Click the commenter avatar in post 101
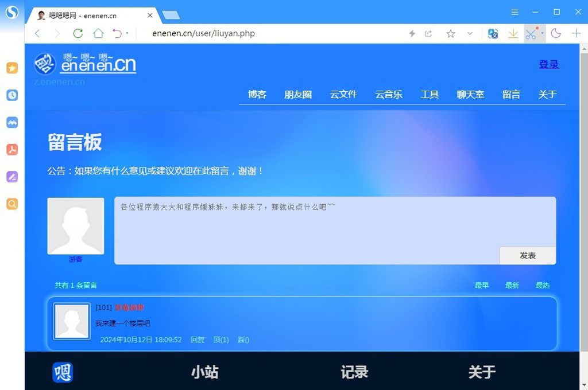The width and height of the screenshot is (588, 390). click(x=72, y=321)
